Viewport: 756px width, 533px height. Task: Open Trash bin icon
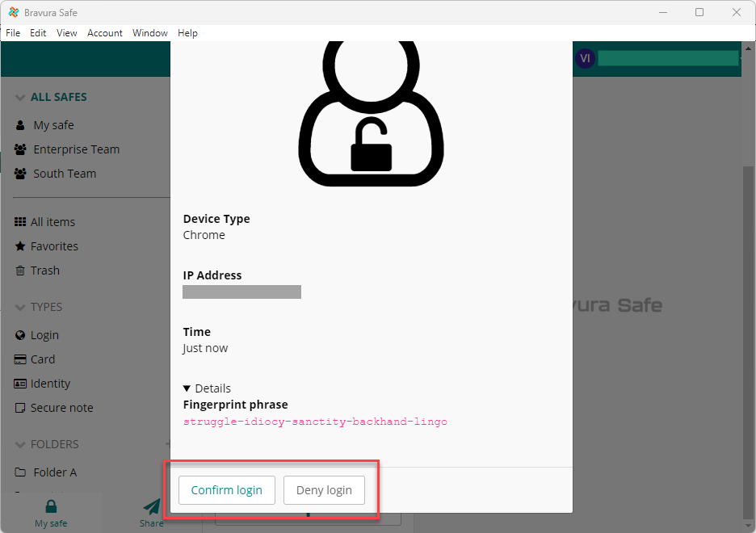(x=21, y=271)
